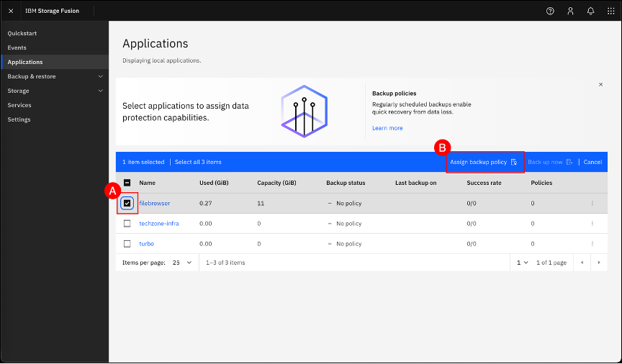The width and height of the screenshot is (622, 364).
Task: Open the notifications bell icon
Action: coord(590,11)
